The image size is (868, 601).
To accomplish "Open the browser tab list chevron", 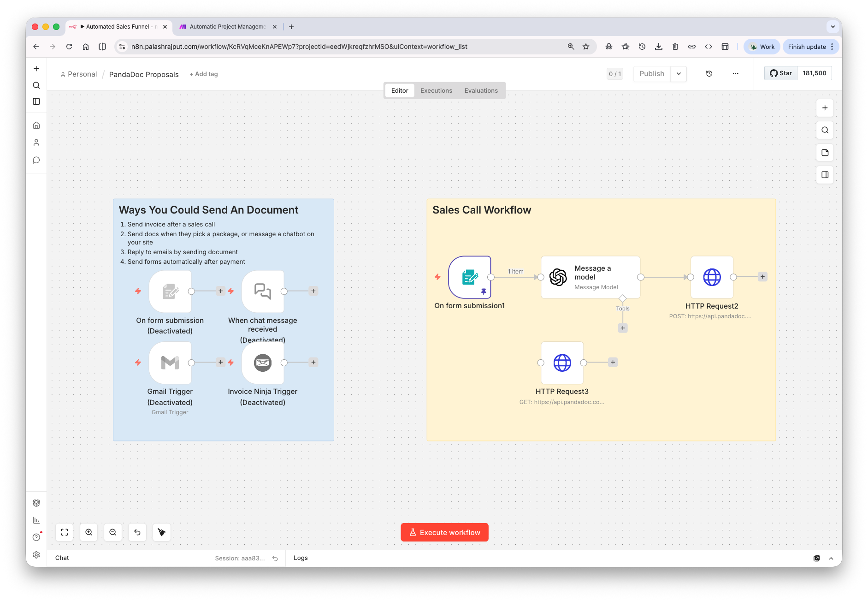I will click(x=833, y=26).
